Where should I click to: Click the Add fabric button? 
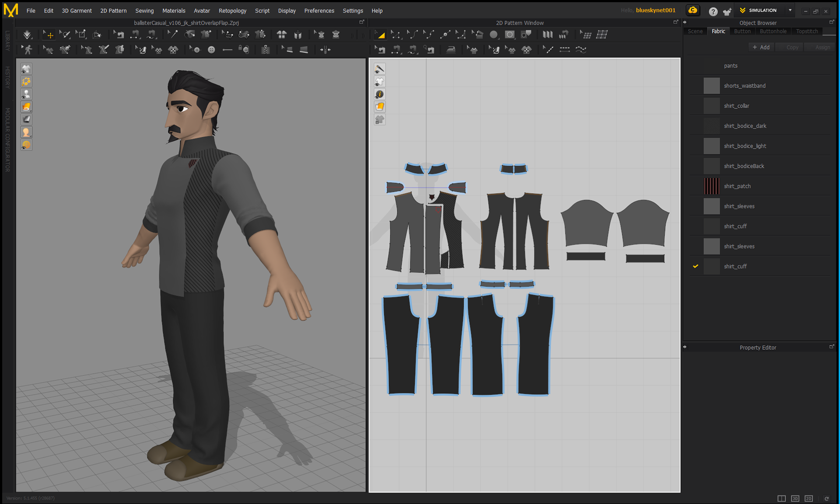point(761,47)
